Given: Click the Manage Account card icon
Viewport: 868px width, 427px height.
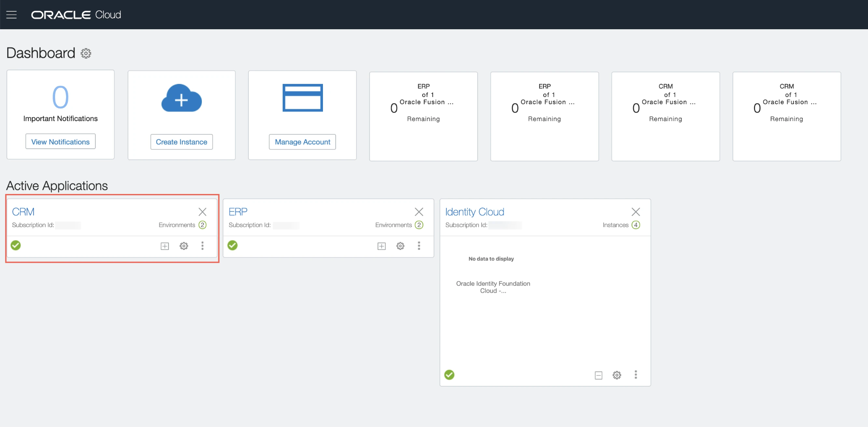Looking at the screenshot, I should tap(303, 98).
